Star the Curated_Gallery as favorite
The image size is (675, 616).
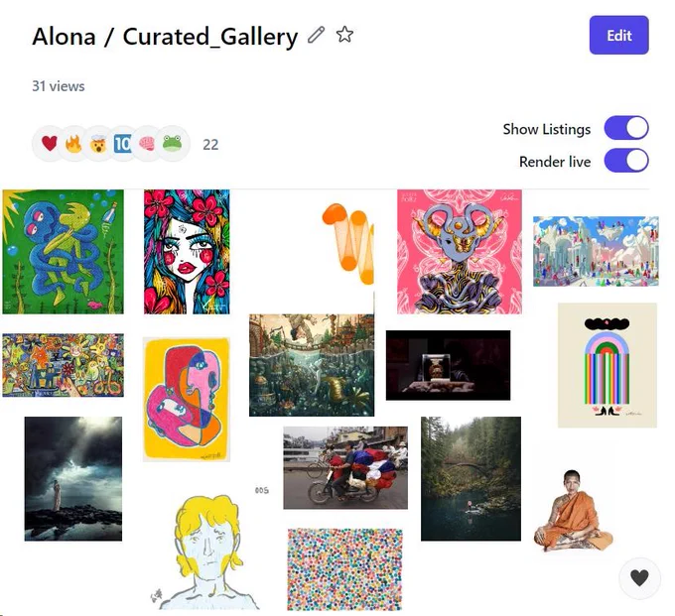tap(344, 35)
